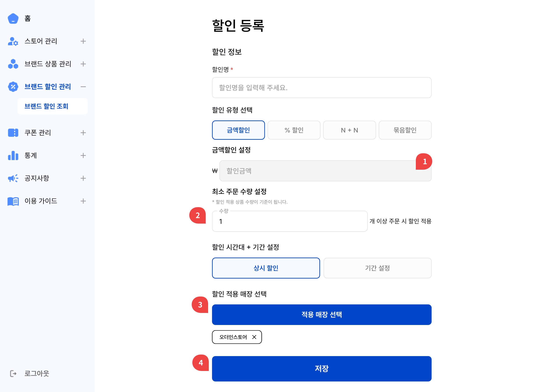Click the 저장 save button
The width and height of the screenshot is (549, 392).
(322, 369)
